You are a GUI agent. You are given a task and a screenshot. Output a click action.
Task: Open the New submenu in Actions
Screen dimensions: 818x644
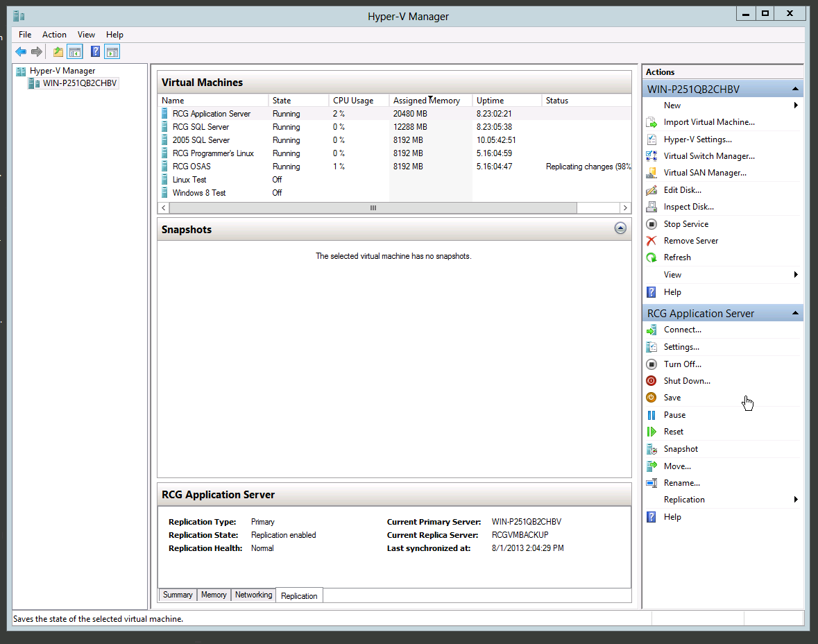[x=722, y=105]
